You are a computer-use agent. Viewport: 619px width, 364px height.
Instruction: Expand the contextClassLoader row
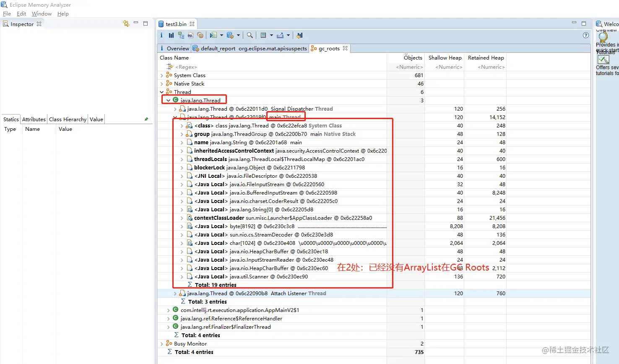pyautogui.click(x=182, y=218)
